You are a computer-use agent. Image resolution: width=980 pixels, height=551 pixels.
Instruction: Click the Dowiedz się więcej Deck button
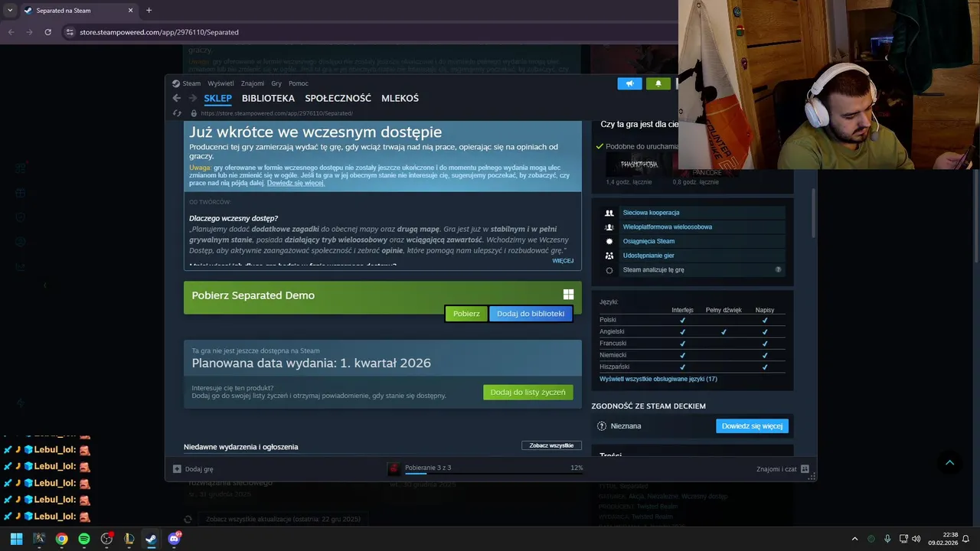point(752,426)
